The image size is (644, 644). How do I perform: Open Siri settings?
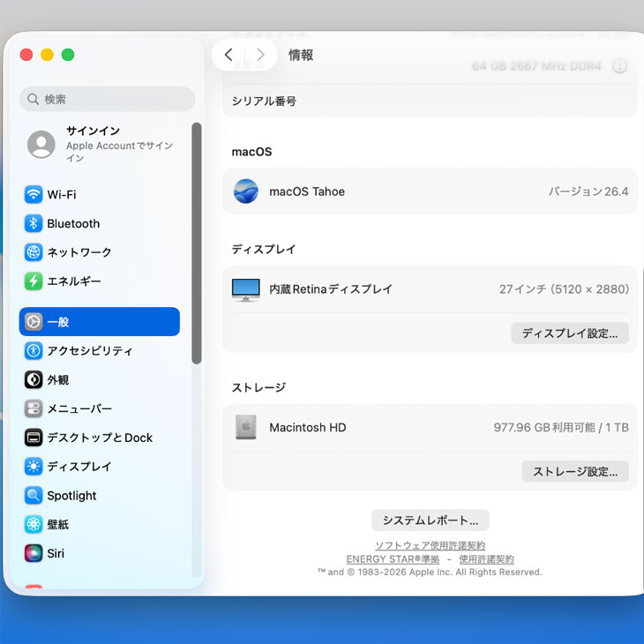55,554
